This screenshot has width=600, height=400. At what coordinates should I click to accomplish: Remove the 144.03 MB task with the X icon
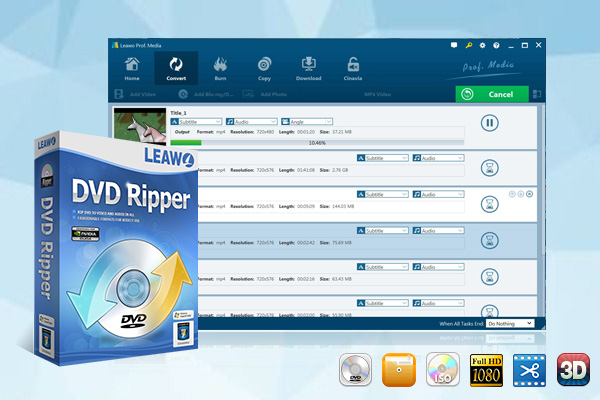[x=530, y=194]
